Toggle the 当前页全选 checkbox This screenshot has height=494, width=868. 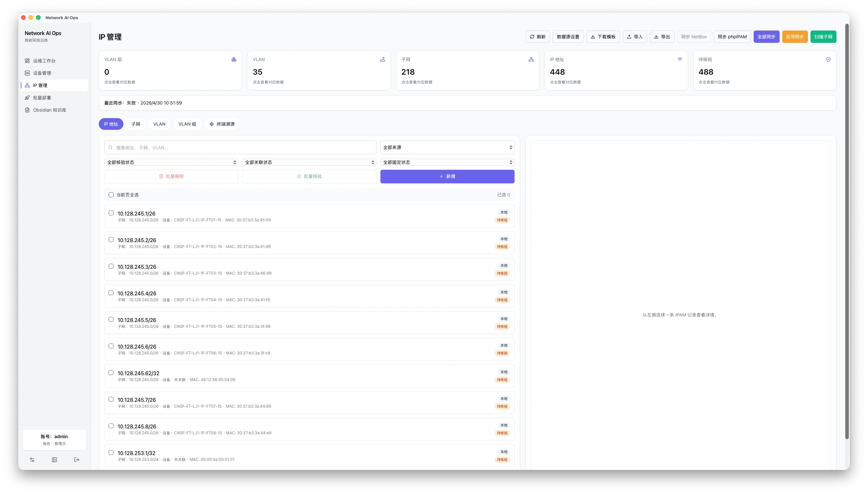pos(111,195)
